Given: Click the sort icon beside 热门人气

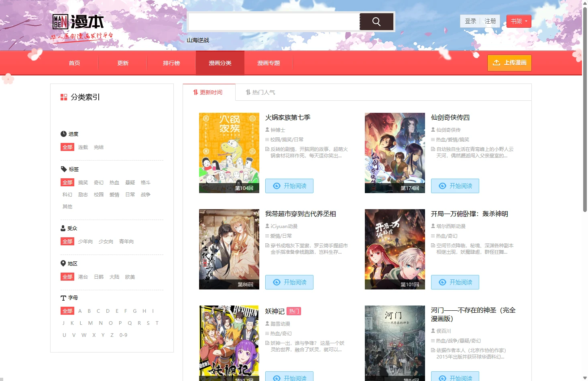Looking at the screenshot, I should [x=248, y=92].
